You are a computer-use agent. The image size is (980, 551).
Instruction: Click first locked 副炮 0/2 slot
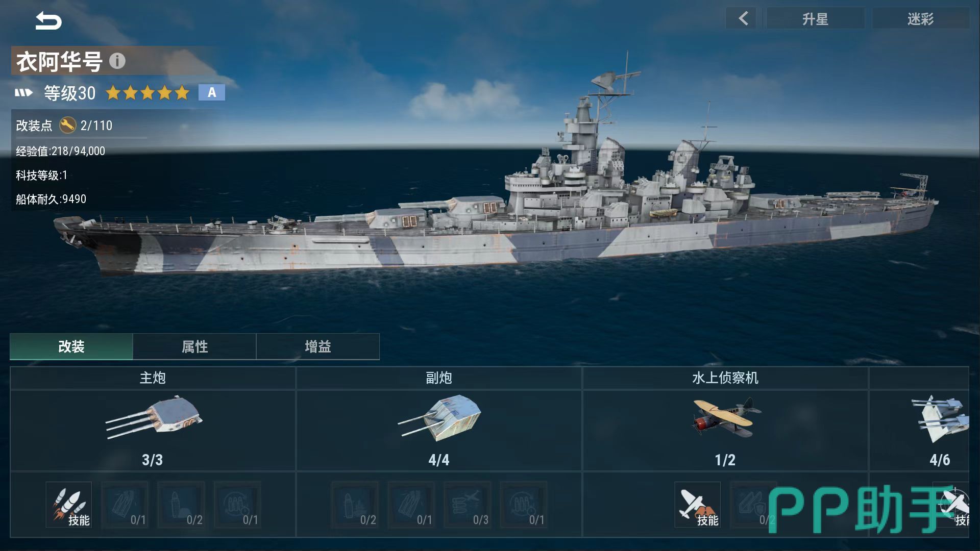355,505
